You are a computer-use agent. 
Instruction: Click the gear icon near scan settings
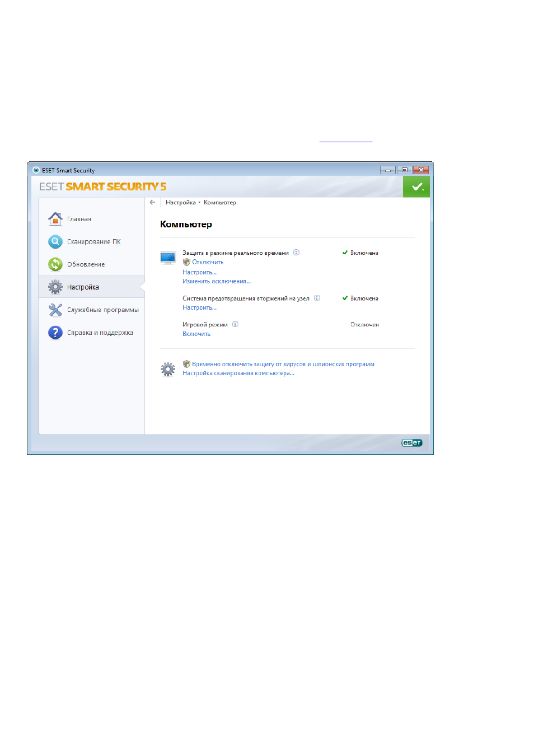point(168,369)
